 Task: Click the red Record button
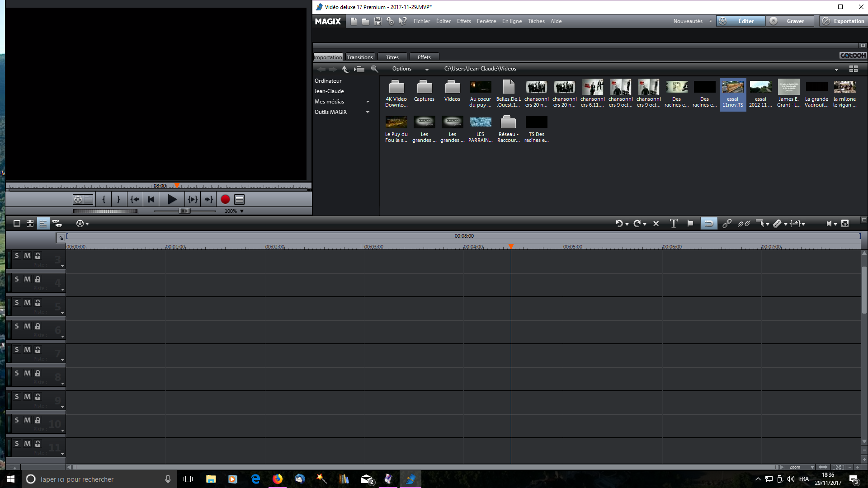225,199
